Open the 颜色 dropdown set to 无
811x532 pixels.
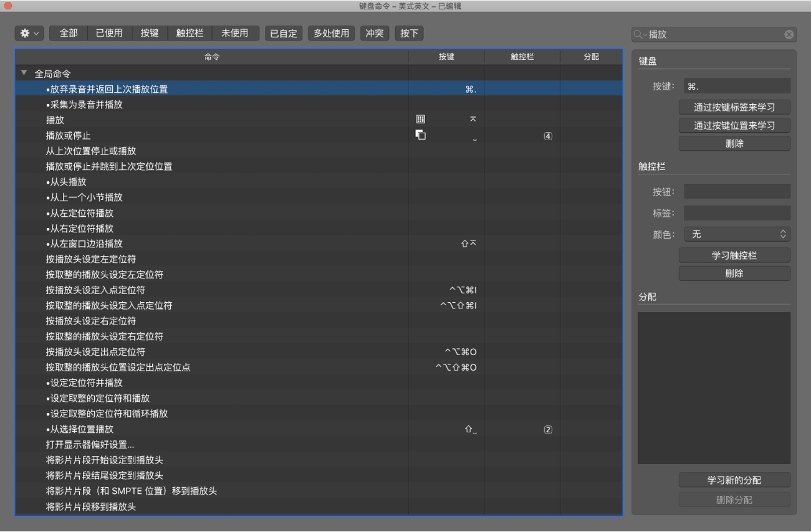point(737,234)
